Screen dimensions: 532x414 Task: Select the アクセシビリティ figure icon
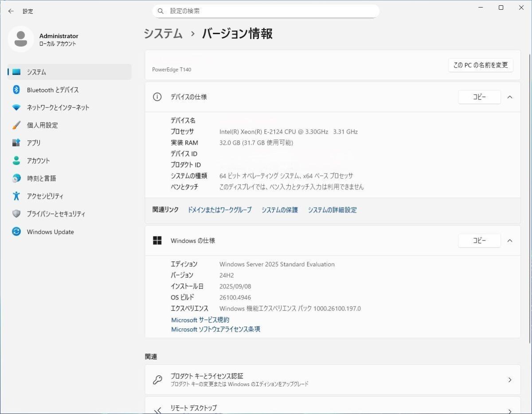click(16, 196)
